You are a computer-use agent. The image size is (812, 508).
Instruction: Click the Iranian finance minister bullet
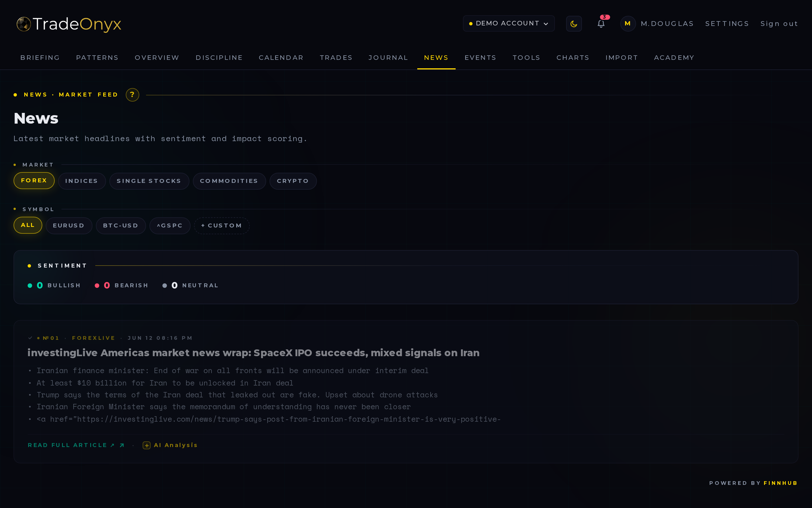point(233,371)
